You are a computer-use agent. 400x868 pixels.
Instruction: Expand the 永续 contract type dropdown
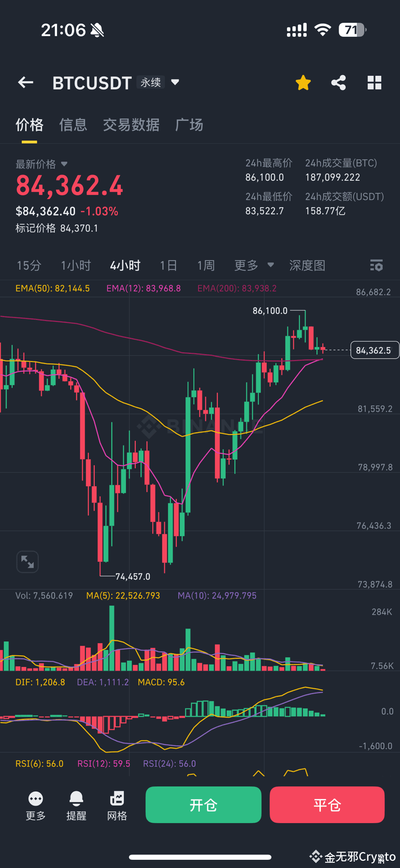point(159,82)
